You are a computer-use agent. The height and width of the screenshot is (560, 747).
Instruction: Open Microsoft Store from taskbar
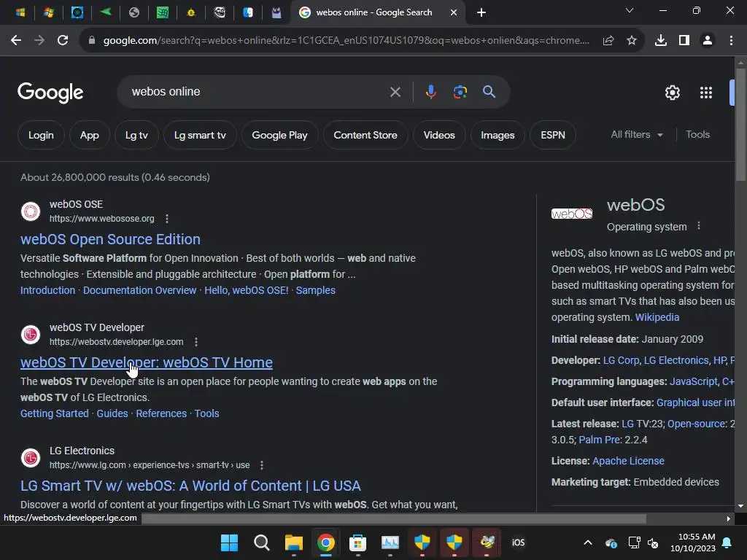[x=357, y=542]
